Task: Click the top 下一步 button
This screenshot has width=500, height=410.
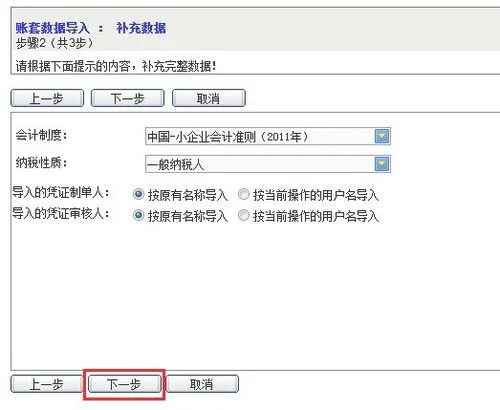Action: tap(128, 98)
